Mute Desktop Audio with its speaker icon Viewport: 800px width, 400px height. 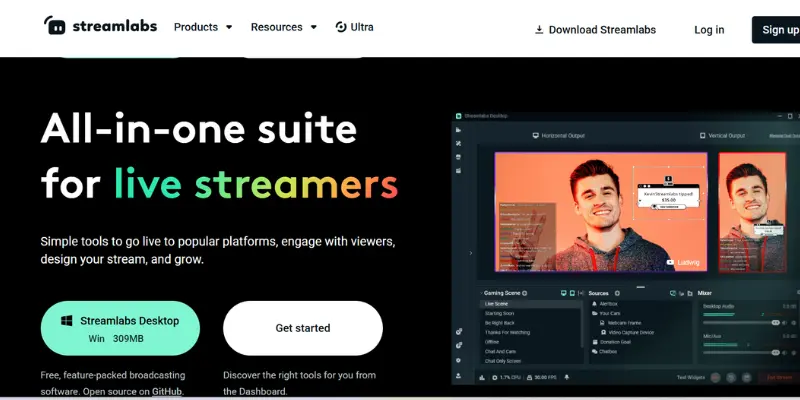click(x=786, y=323)
